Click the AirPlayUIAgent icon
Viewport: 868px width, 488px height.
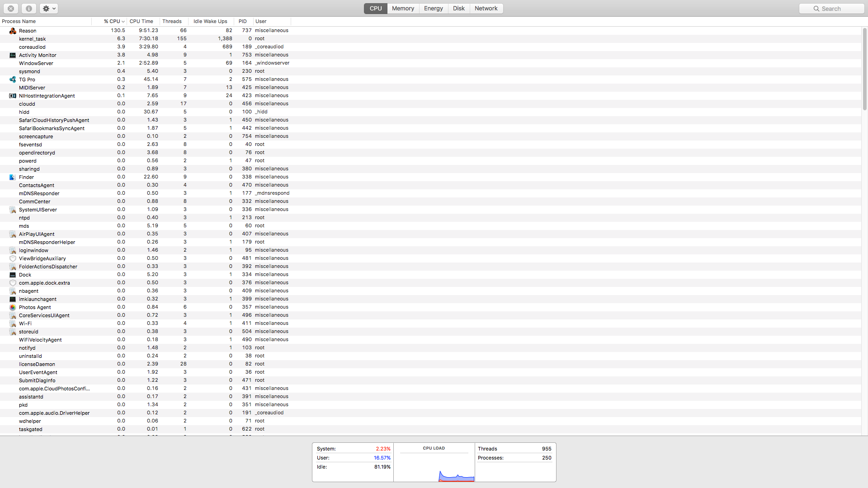(x=13, y=234)
